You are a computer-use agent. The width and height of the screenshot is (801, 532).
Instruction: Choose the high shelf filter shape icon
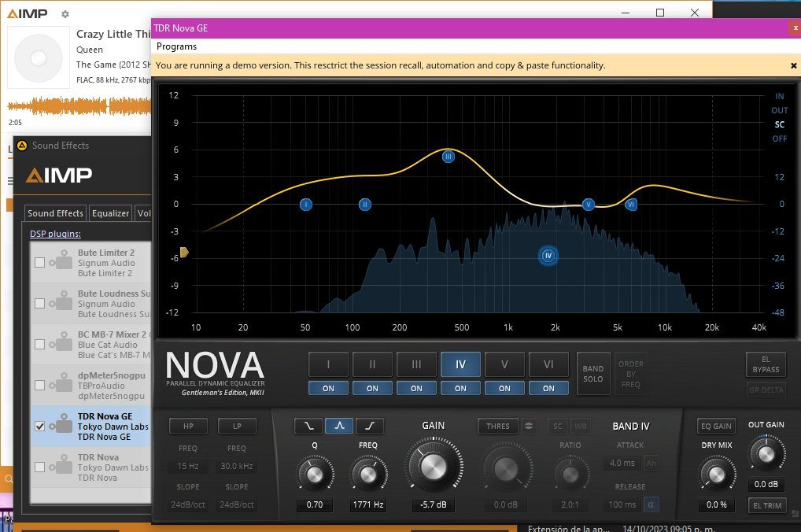click(370, 426)
